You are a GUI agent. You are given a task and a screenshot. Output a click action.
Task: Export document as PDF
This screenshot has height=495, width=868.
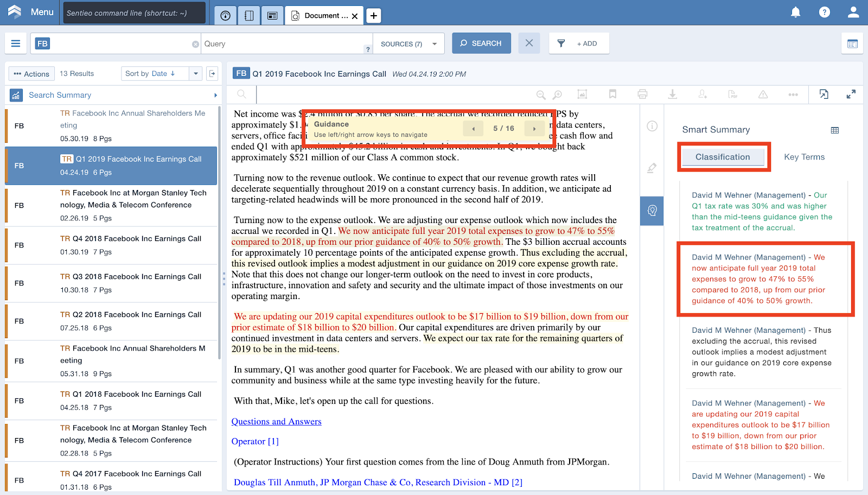[x=733, y=94]
